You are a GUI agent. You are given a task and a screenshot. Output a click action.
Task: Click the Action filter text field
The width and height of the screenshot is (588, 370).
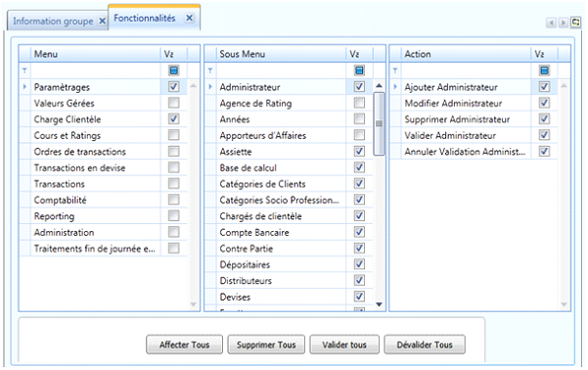(466, 70)
